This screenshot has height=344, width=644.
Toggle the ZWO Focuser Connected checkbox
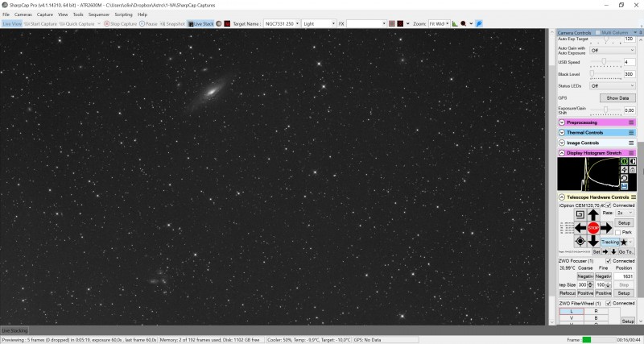(609, 261)
